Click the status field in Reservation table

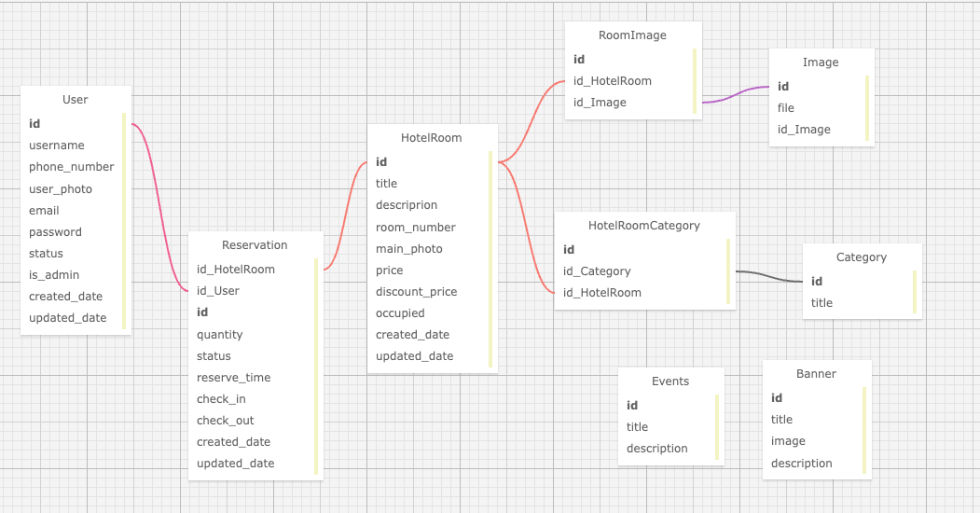point(214,355)
